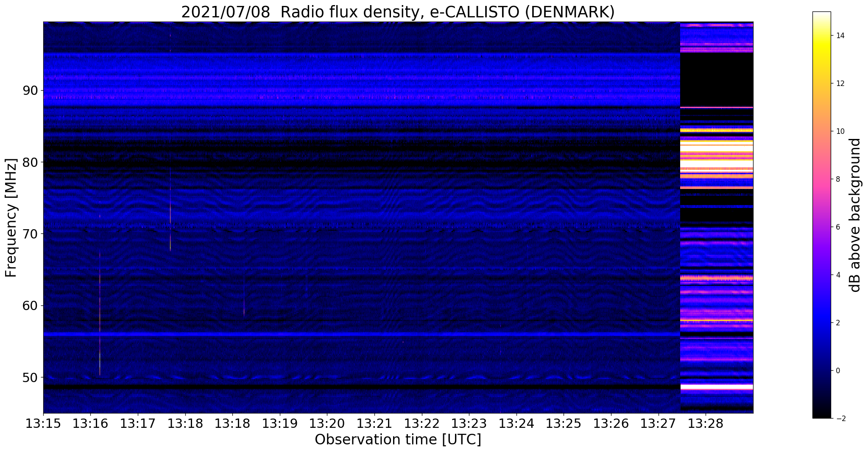868x452 pixels.
Task: Click the colorbar tick label 6
Action: coord(837,227)
